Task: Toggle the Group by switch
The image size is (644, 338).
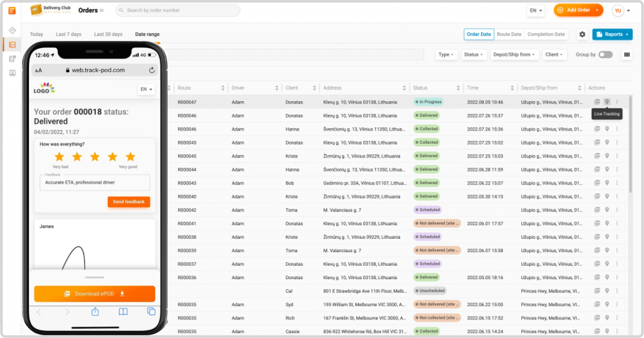Action: (605, 55)
